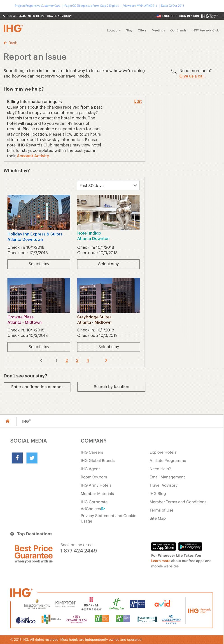224x644 pixels.
Task: Click the Back link
Action: (x=12, y=43)
